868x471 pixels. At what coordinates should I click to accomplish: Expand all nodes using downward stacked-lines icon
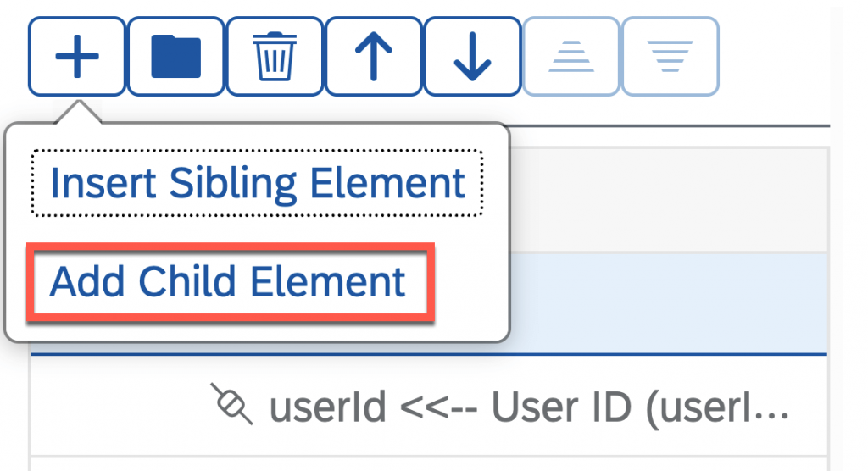point(670,57)
